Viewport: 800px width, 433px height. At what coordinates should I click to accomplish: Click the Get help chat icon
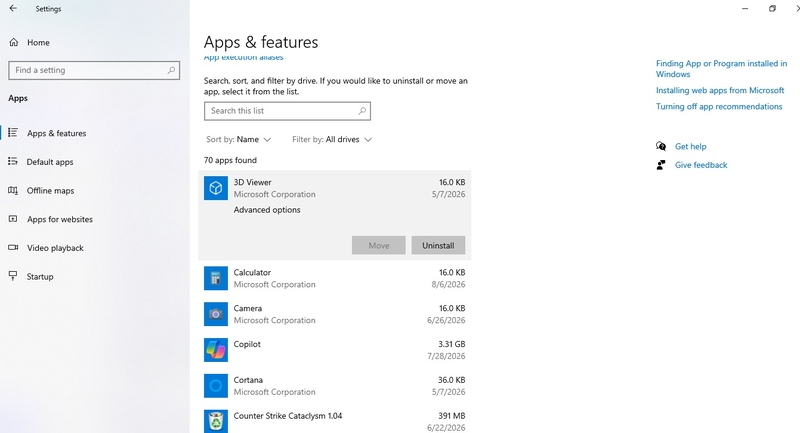[x=661, y=146]
